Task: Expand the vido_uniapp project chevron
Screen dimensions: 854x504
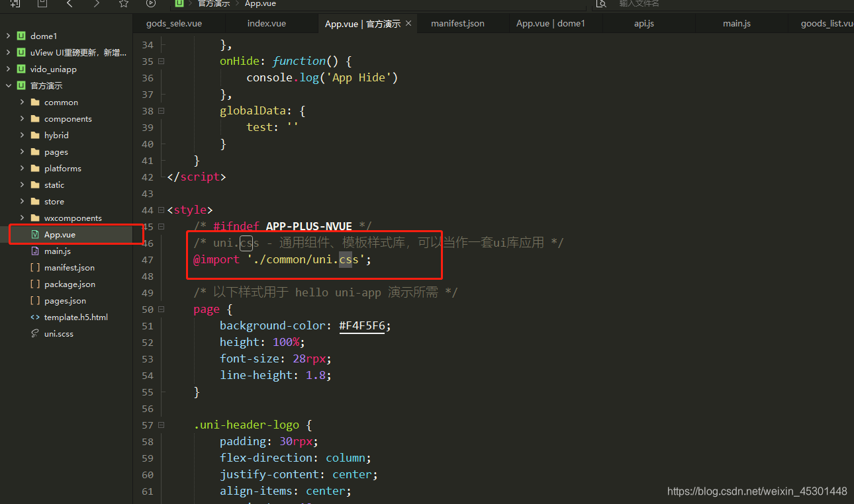Action: (x=9, y=69)
